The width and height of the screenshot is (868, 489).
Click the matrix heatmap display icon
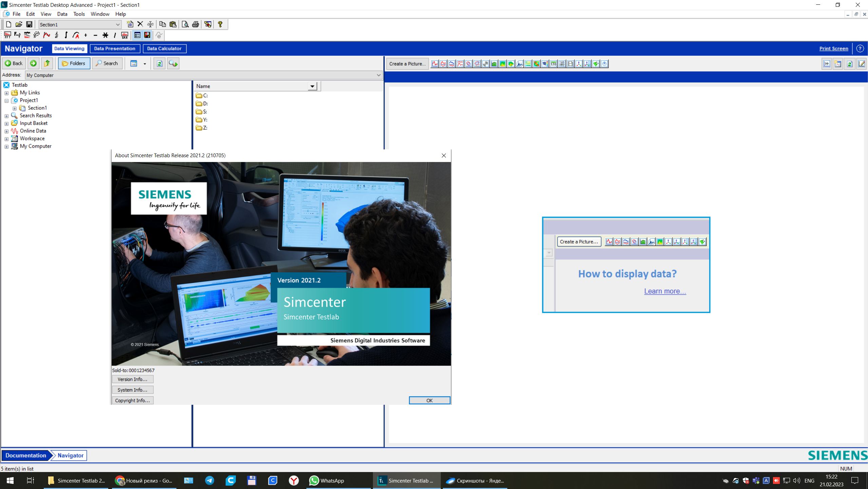536,64
